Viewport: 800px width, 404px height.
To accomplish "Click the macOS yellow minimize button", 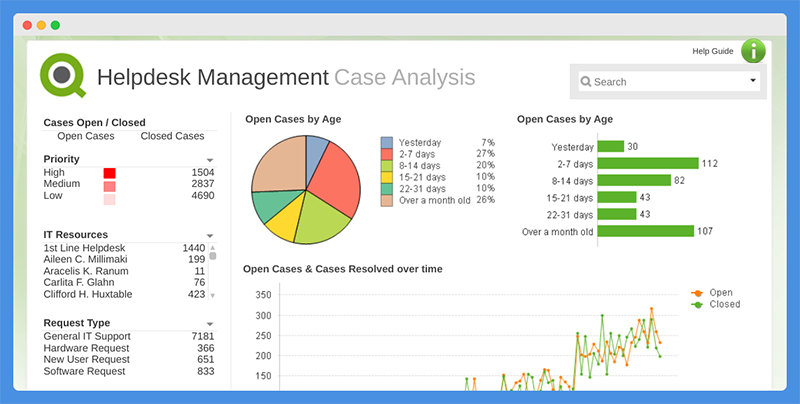I will click(41, 25).
